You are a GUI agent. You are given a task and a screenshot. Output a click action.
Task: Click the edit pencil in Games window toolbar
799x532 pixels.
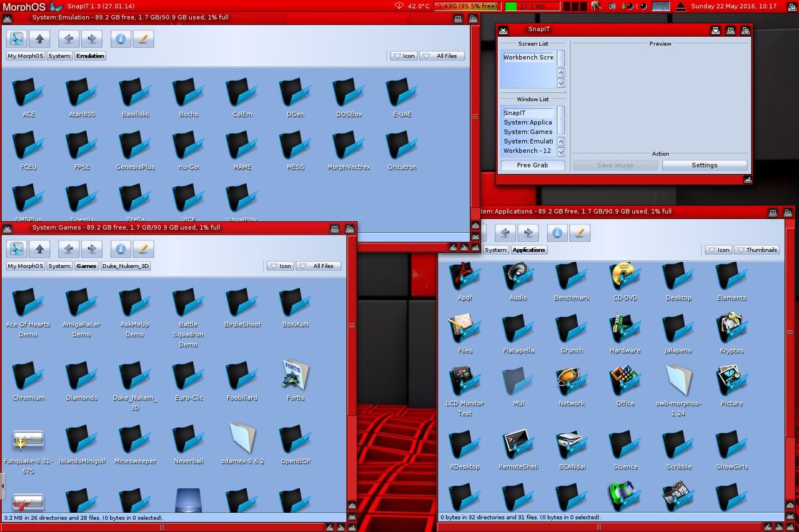click(x=143, y=249)
